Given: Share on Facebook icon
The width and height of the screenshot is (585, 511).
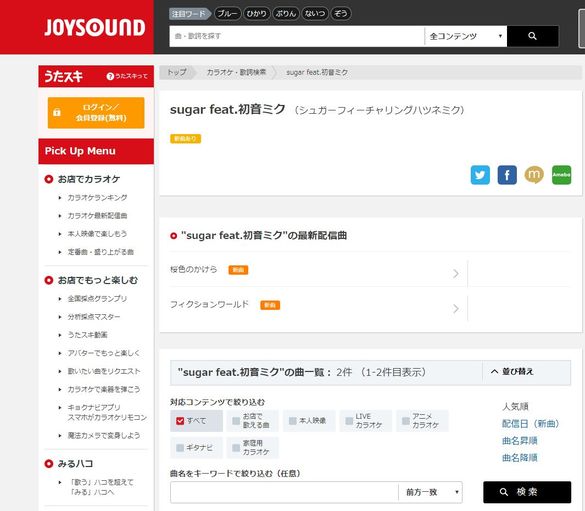Looking at the screenshot, I should click(x=507, y=175).
